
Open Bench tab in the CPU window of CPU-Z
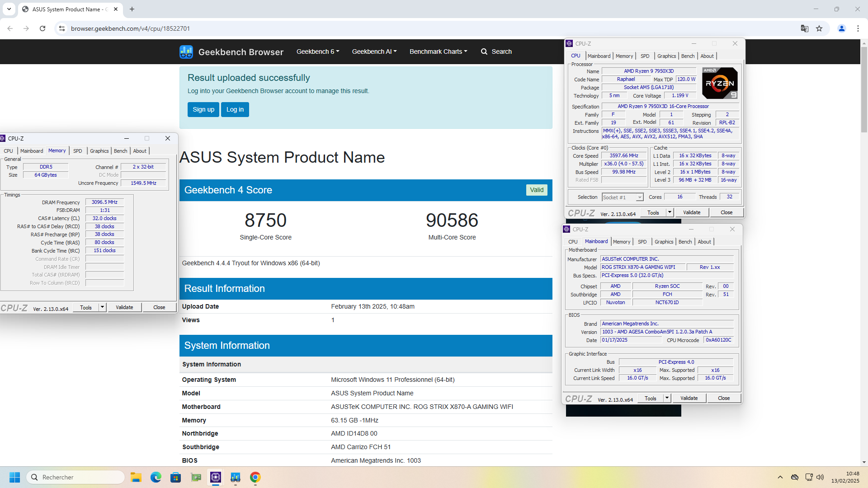click(x=688, y=56)
